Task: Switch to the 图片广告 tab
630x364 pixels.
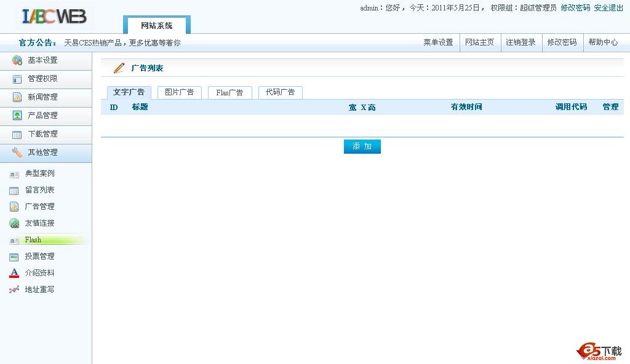Action: point(179,92)
